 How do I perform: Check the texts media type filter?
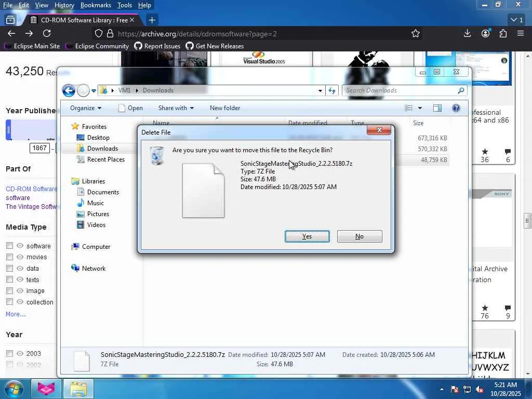[9, 280]
